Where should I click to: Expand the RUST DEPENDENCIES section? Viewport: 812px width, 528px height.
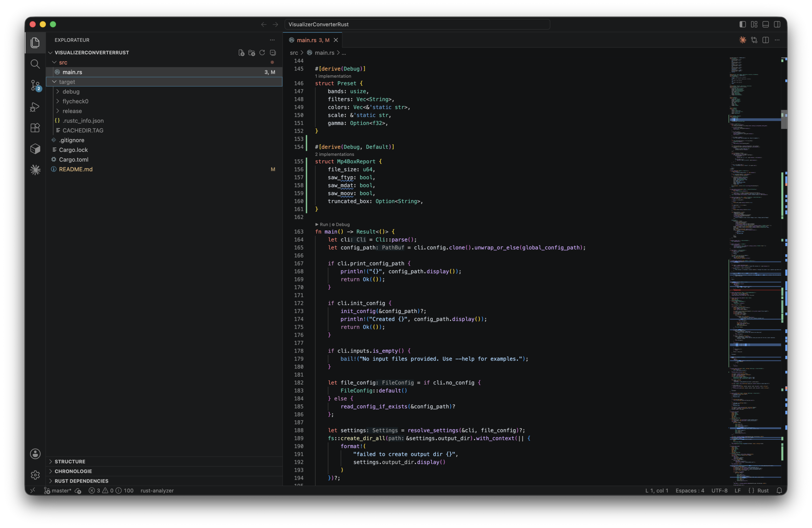tap(164, 481)
